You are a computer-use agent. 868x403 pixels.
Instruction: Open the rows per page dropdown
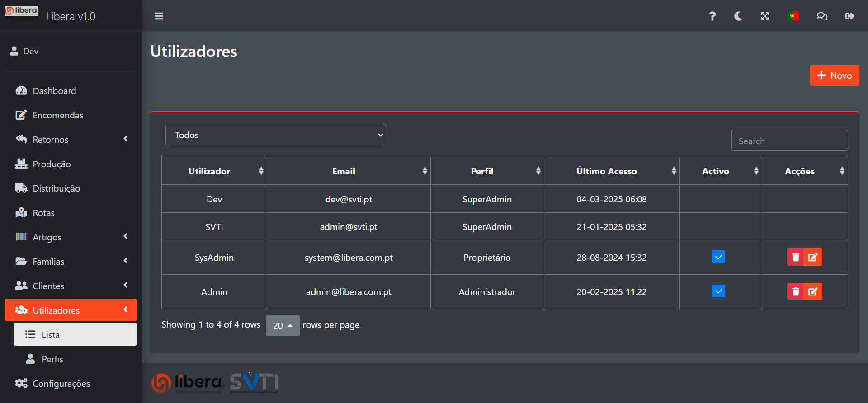283,326
